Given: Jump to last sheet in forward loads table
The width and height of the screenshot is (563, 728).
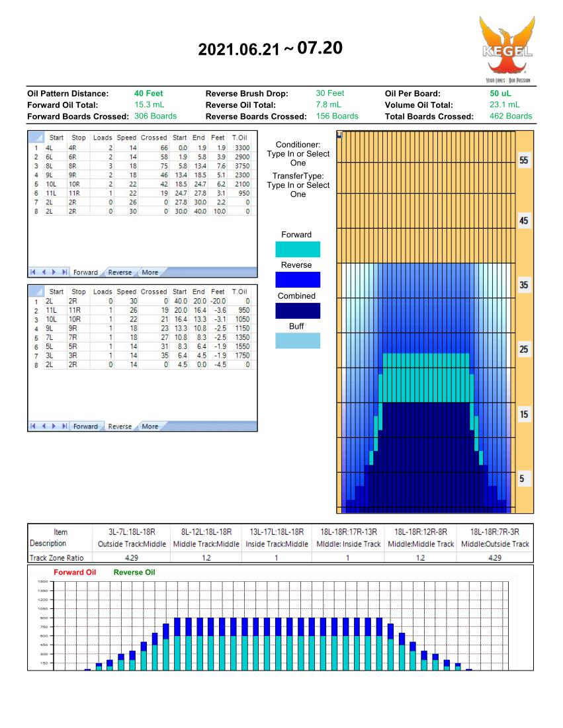Looking at the screenshot, I should click(x=65, y=272).
